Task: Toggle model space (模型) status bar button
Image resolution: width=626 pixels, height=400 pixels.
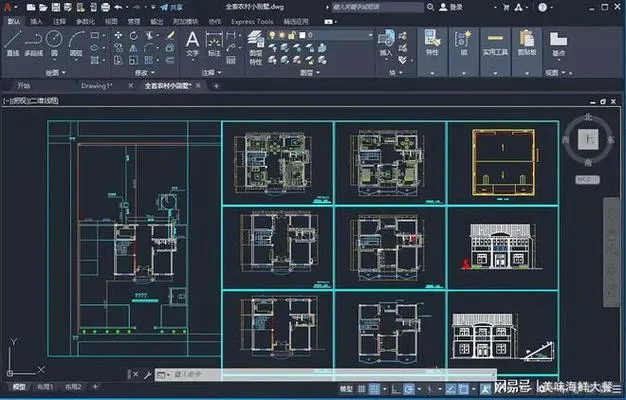Action: (345, 387)
